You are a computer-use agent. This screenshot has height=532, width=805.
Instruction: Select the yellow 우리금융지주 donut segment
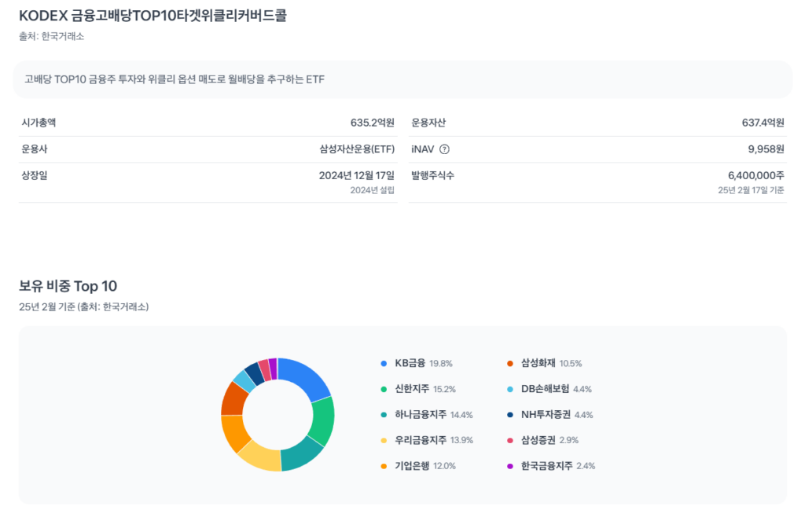click(261, 456)
